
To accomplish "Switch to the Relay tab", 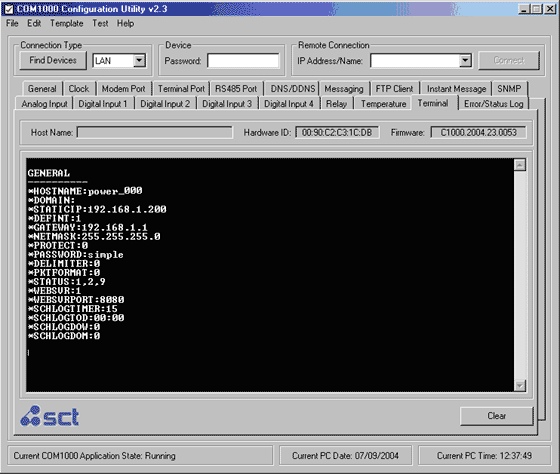I will pos(336,104).
